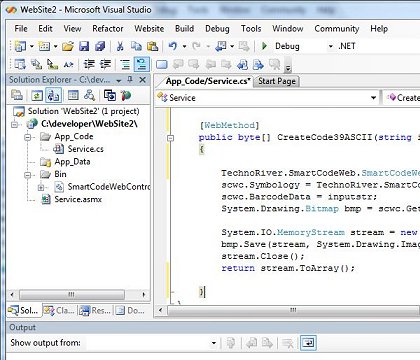This screenshot has height=360, width=420.
Task: Switch to the Start Page tab
Action: click(277, 81)
